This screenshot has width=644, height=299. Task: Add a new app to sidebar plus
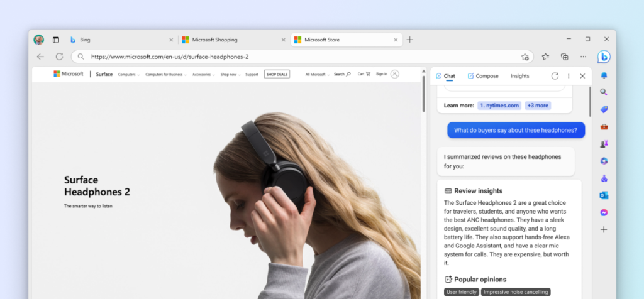604,230
